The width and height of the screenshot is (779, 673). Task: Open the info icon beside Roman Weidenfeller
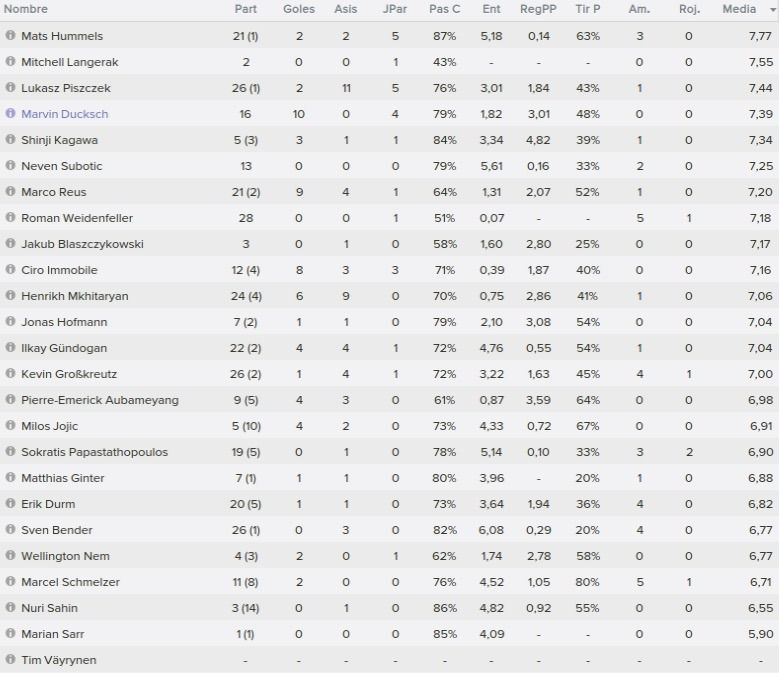(10, 217)
